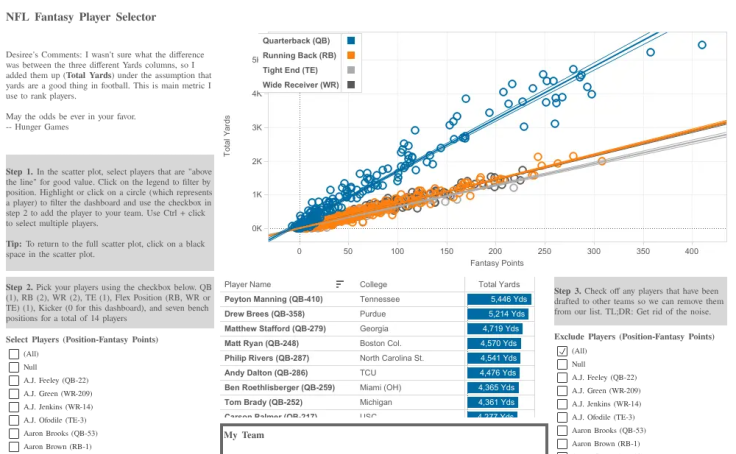
Task: Click the College column header
Action: [373, 285]
